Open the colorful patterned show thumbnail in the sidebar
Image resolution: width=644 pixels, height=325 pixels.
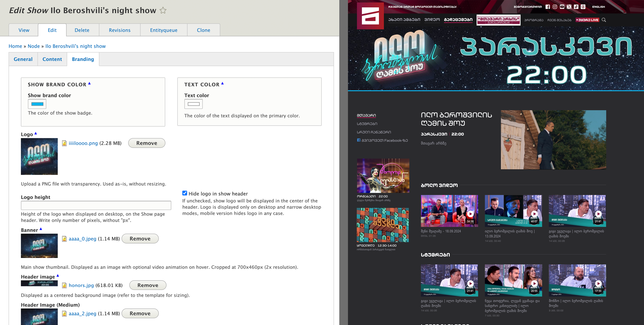tap(383, 225)
